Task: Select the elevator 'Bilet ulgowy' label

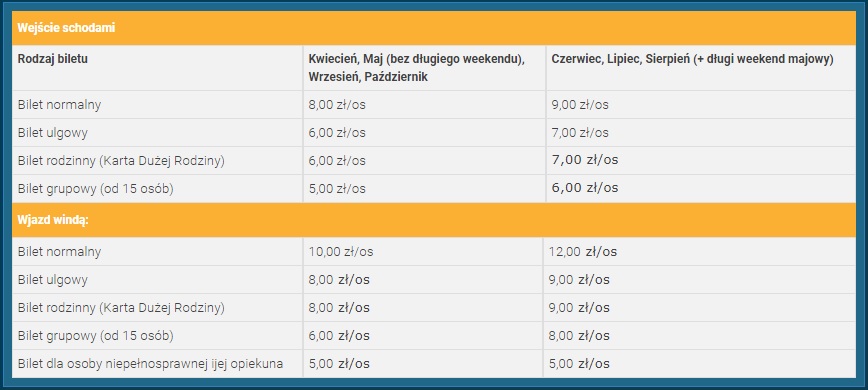Action: point(53,280)
